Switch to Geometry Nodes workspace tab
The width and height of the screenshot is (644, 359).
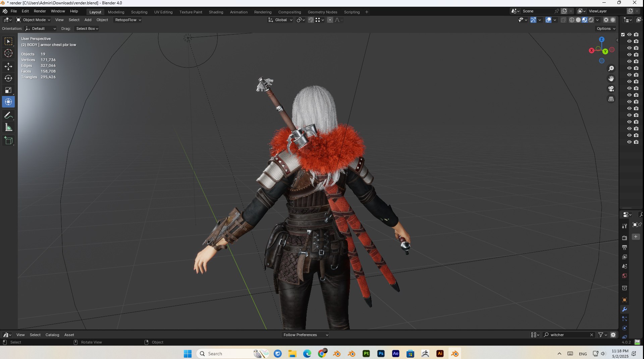coord(322,12)
